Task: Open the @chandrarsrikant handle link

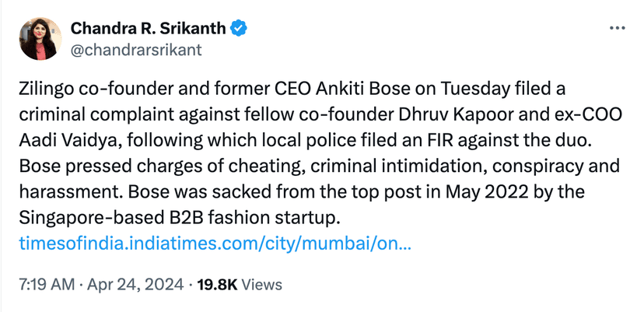Action: click(x=135, y=50)
